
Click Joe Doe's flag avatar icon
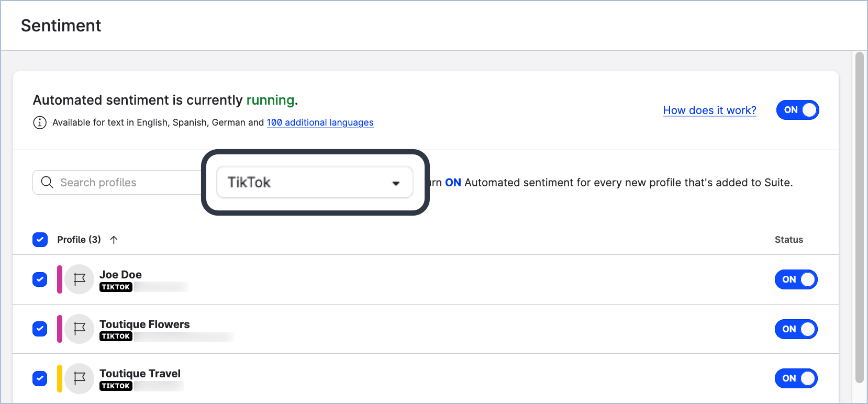click(80, 279)
